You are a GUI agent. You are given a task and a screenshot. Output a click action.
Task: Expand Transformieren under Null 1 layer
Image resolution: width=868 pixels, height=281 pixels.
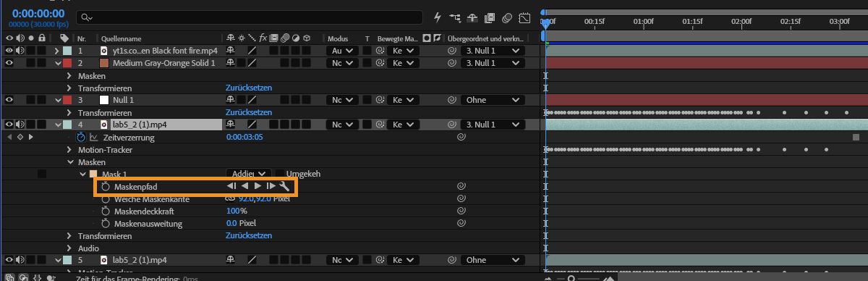(69, 112)
